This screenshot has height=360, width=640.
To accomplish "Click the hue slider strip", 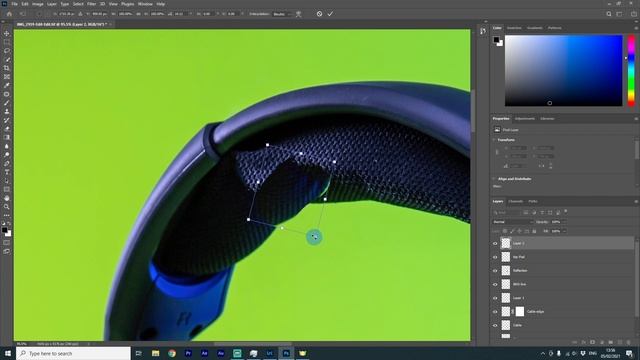I will click(x=631, y=71).
